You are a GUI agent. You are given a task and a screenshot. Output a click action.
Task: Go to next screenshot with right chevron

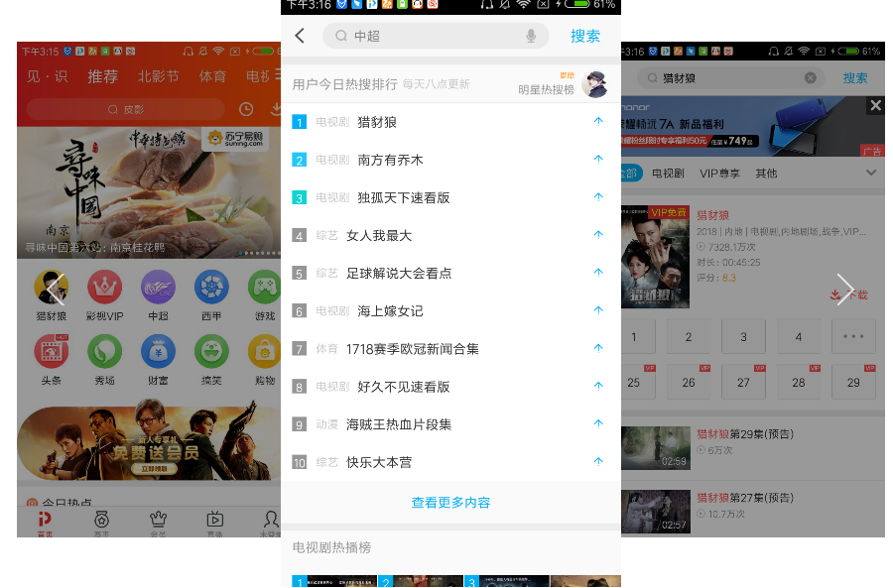click(844, 290)
